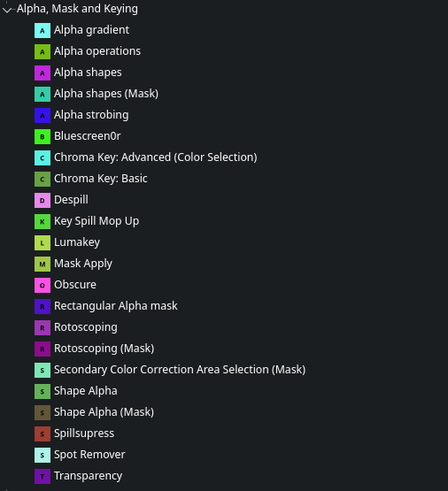Choose Rectangular Alpha mask effect

(116, 306)
